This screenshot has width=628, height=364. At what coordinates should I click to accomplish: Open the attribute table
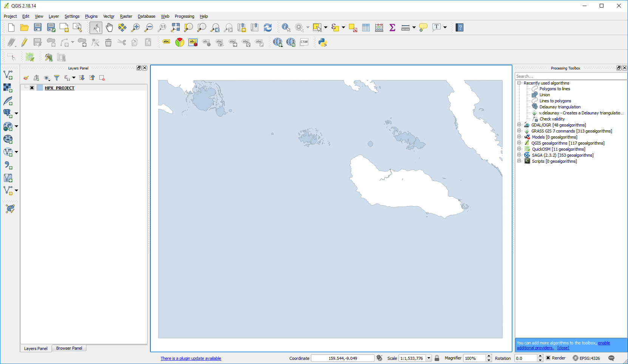(x=366, y=28)
